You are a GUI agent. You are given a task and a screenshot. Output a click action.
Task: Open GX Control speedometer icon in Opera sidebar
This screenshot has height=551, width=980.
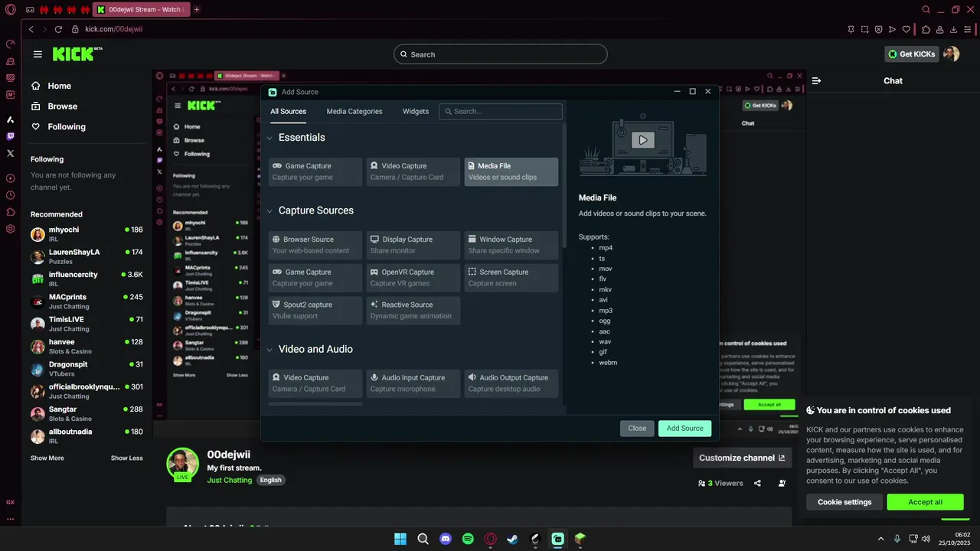[x=11, y=44]
